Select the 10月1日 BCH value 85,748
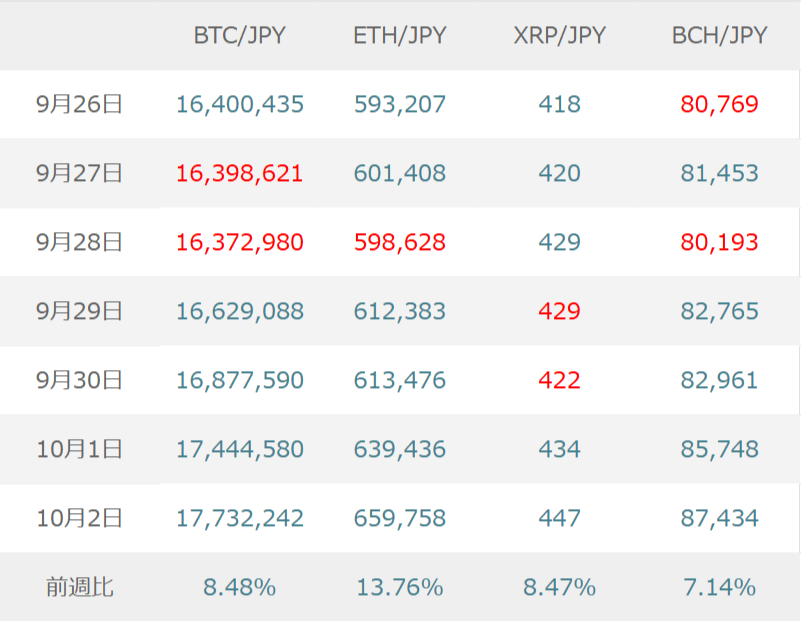 click(x=719, y=449)
